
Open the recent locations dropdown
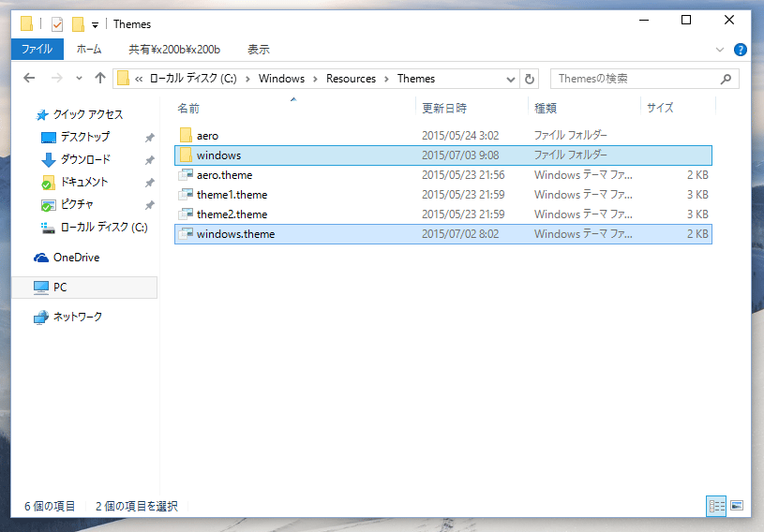[x=79, y=78]
